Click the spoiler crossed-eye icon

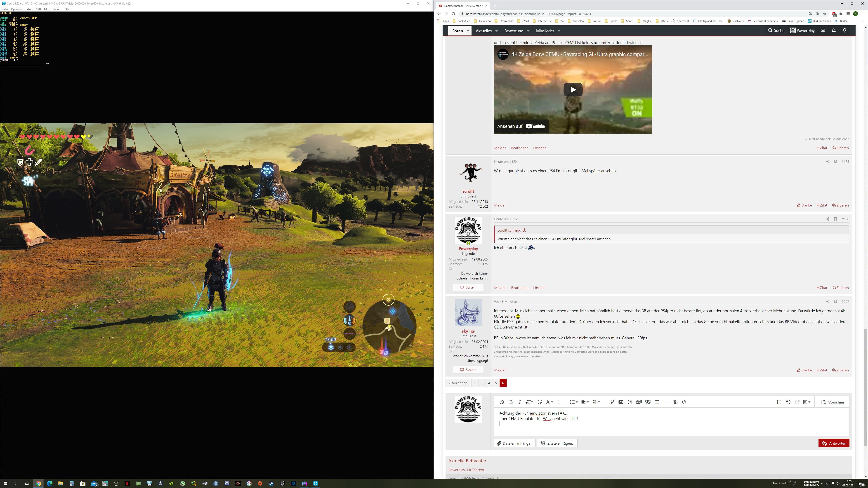pos(675,402)
